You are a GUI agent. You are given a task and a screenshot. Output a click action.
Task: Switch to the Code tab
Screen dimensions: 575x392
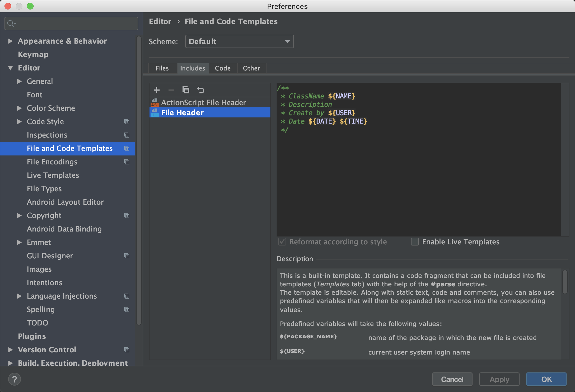pos(223,68)
